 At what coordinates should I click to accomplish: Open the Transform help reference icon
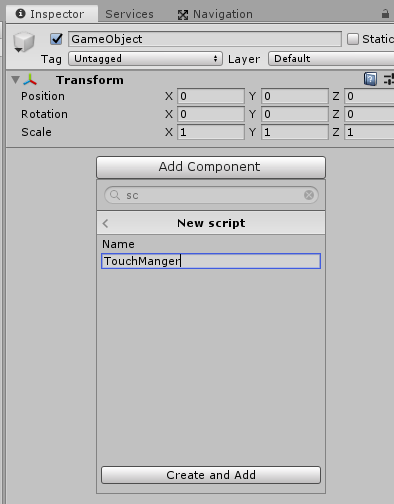coord(370,79)
